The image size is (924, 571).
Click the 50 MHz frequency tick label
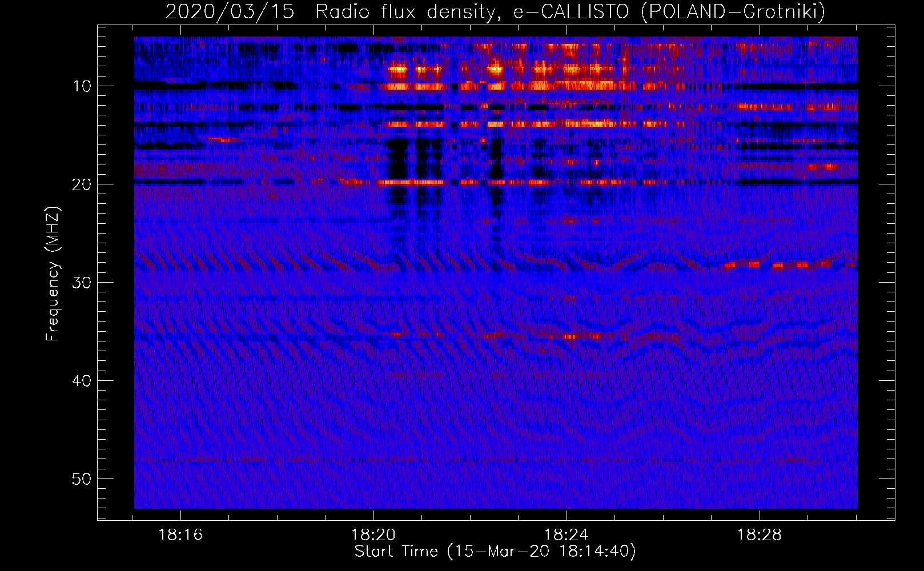82,479
